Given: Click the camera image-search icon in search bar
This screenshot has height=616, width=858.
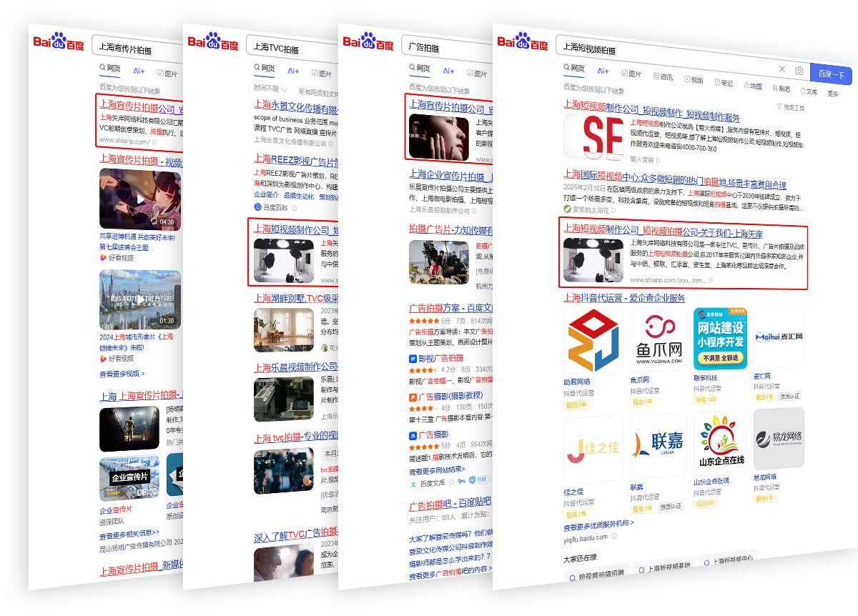Looking at the screenshot, I should 799,70.
